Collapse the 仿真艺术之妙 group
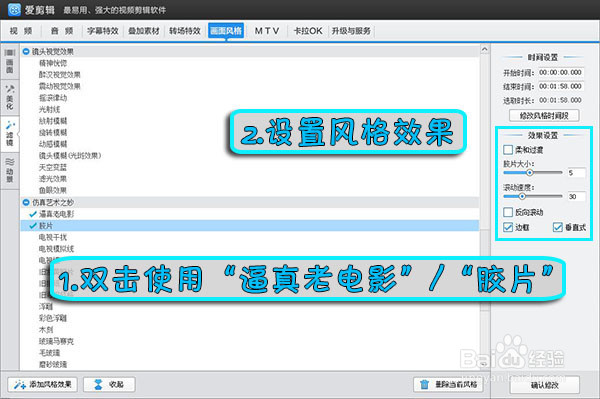This screenshot has width=600, height=399. 26,202
